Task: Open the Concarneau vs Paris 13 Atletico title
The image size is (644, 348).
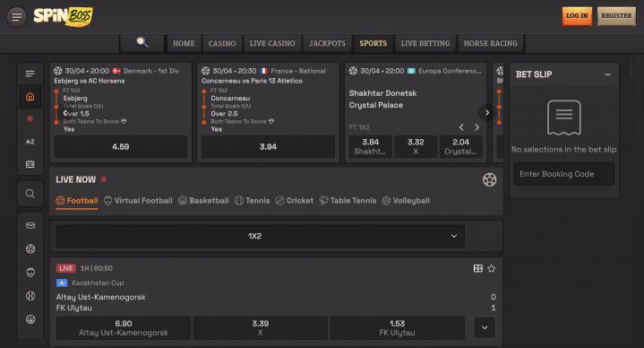Action: tap(252, 81)
